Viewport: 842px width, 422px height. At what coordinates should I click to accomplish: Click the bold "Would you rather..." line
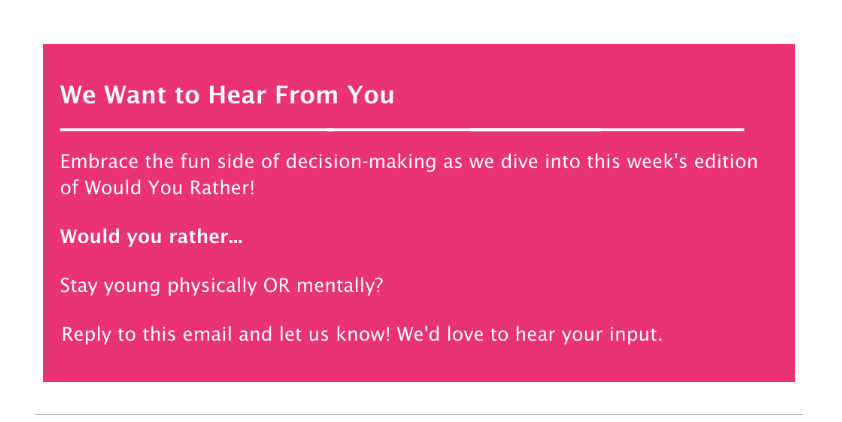pos(151,237)
